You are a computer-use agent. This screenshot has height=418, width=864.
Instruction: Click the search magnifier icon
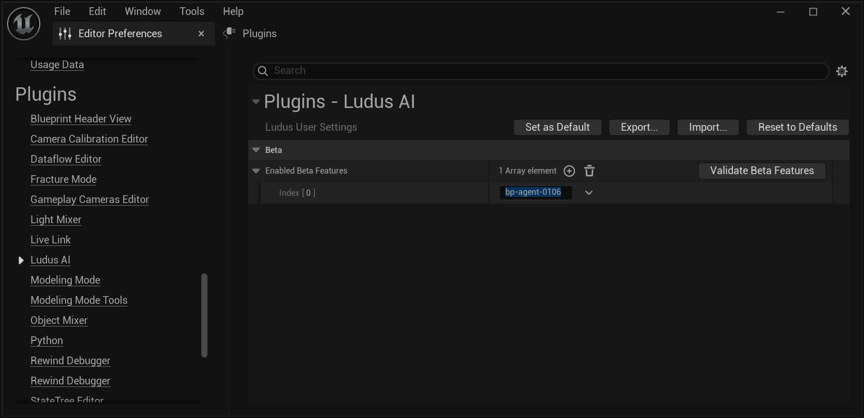click(x=263, y=70)
